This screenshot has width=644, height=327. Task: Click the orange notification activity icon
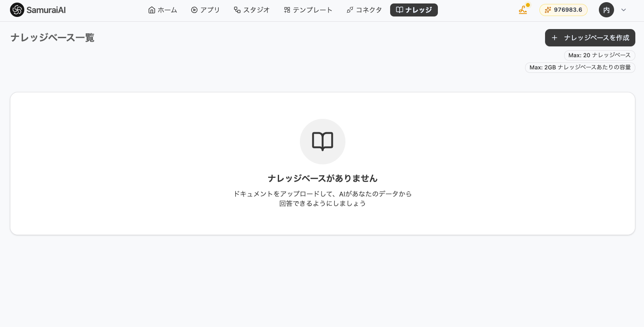(x=522, y=10)
